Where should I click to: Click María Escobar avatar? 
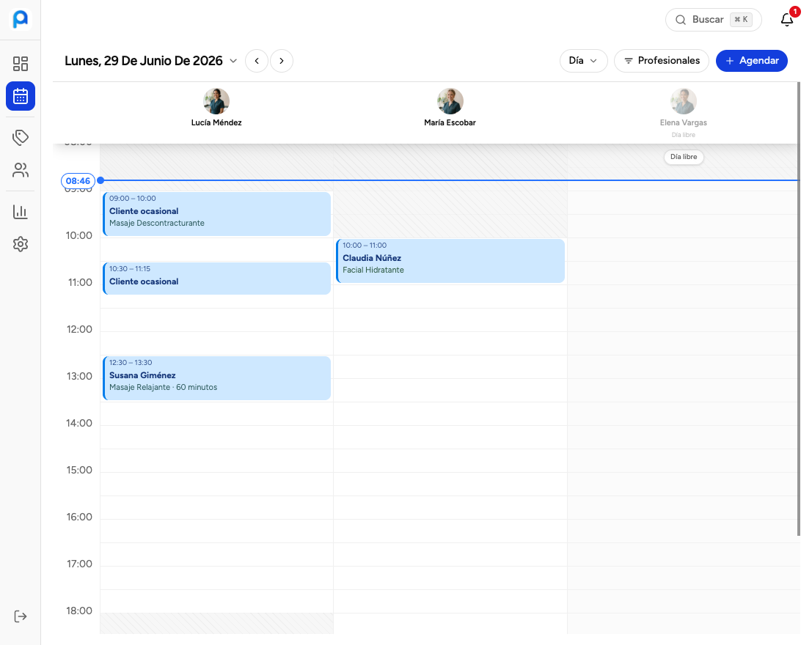click(450, 101)
